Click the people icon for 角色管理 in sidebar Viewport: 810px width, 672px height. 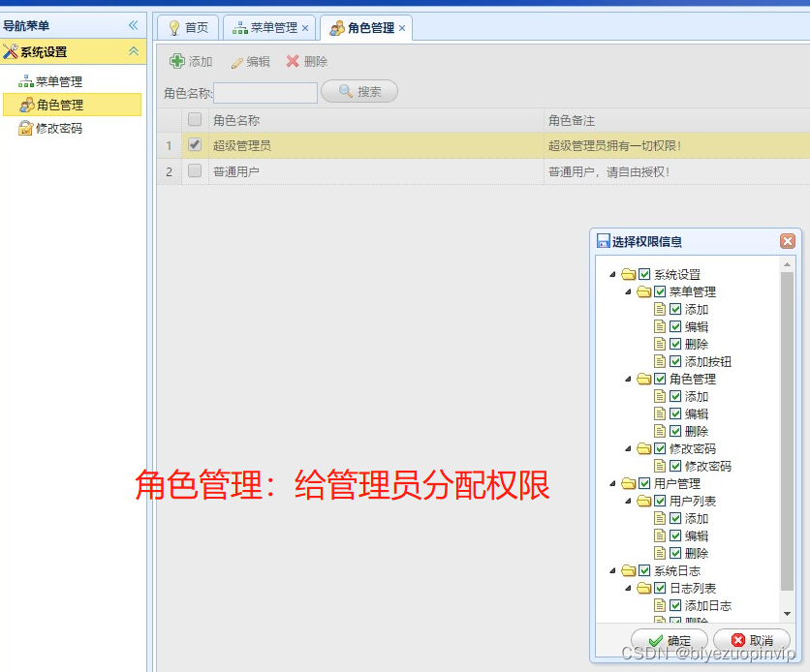click(26, 105)
